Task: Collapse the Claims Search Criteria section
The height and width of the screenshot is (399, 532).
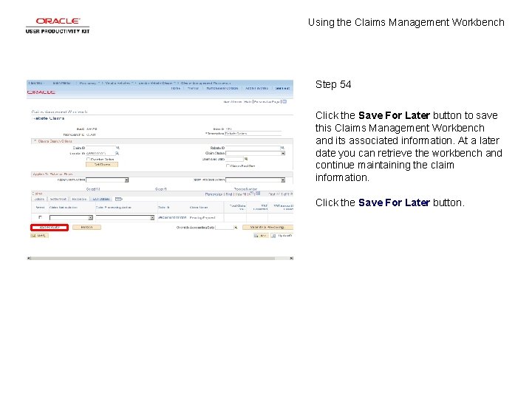Action: click(35, 141)
